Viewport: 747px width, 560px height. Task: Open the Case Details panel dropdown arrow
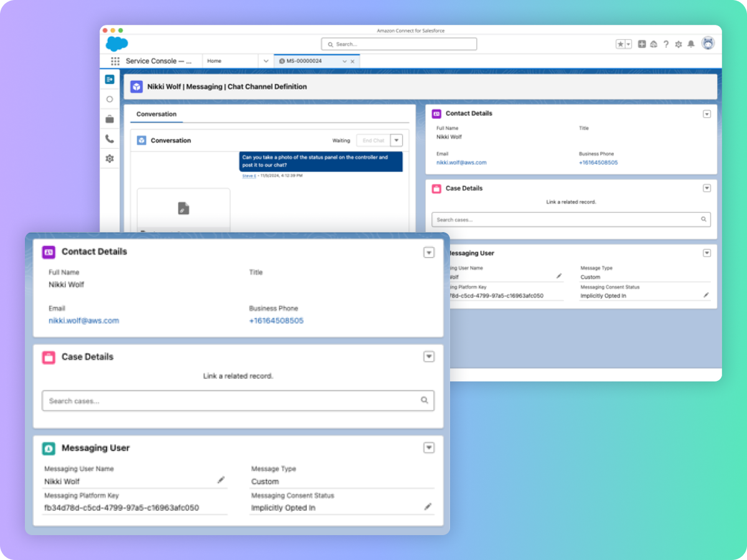coord(429,357)
